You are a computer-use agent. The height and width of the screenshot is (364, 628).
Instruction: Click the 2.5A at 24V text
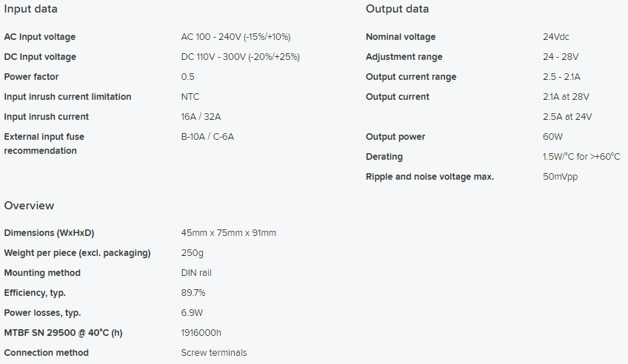click(x=567, y=117)
